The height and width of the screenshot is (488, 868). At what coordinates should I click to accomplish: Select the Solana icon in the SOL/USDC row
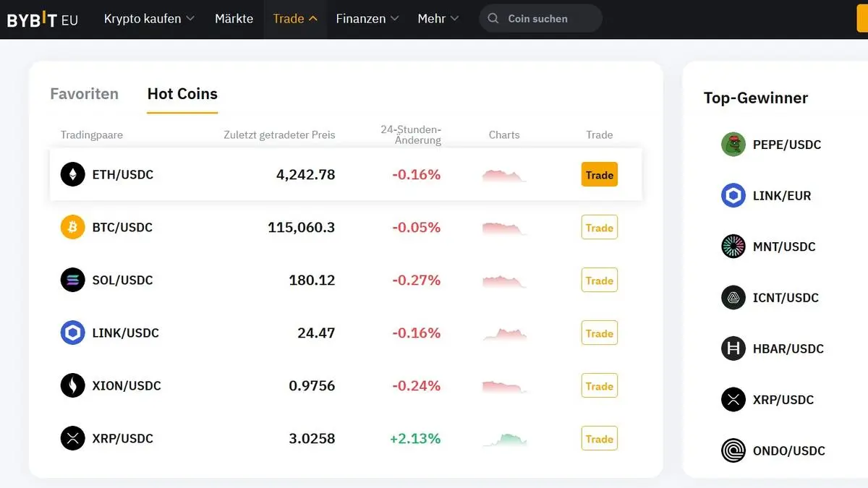(x=72, y=280)
